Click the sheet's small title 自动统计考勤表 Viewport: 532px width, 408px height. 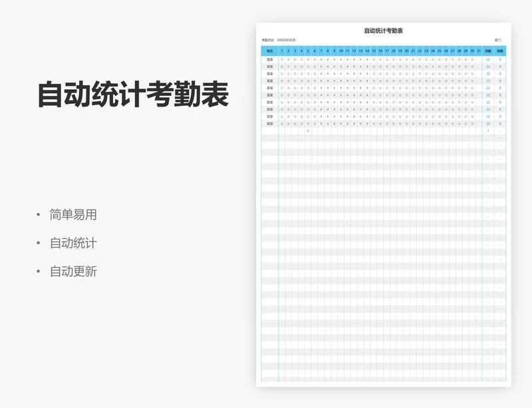[x=384, y=31]
